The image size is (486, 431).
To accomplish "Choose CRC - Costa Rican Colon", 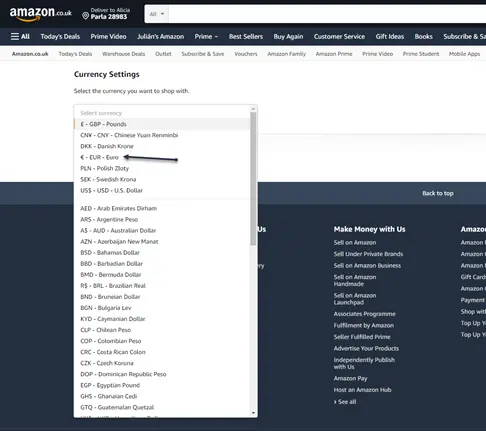I will [162, 352].
